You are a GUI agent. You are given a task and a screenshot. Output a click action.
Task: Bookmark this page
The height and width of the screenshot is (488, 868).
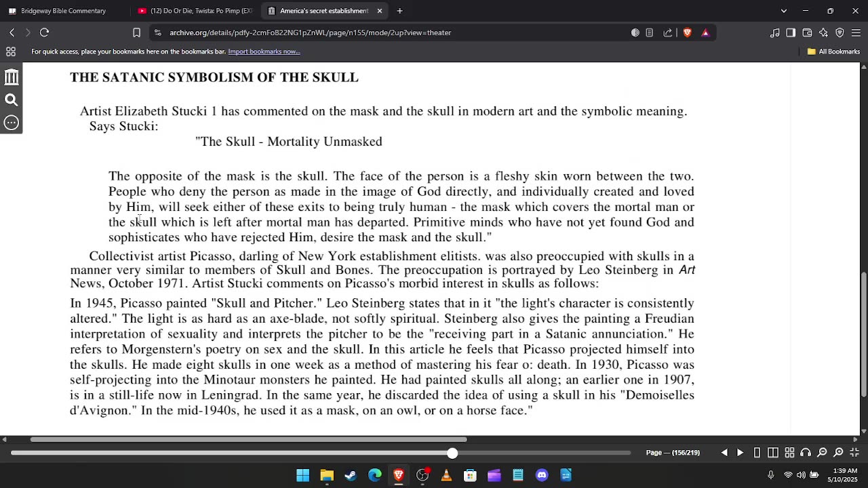[136, 33]
